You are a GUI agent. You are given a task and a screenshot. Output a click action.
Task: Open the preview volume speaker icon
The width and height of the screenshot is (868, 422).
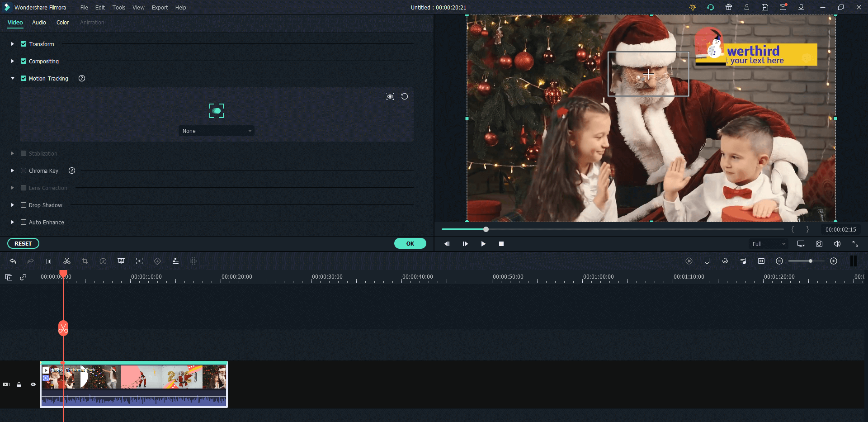coord(837,244)
